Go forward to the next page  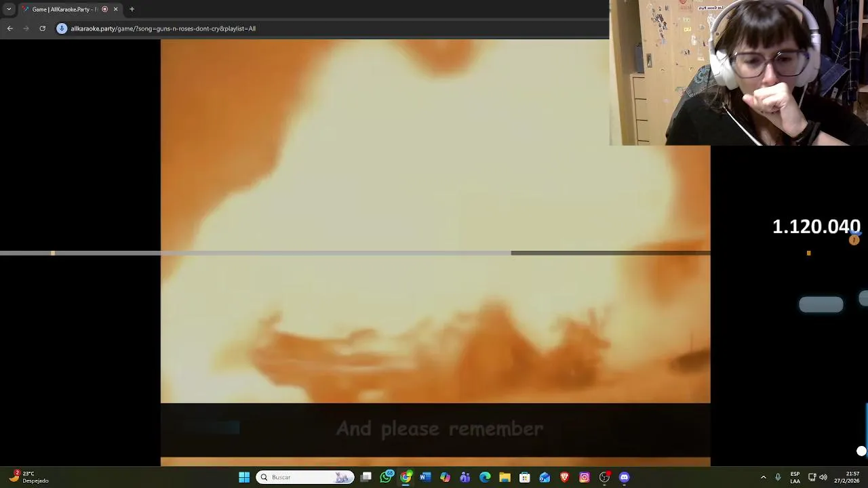[26, 28]
